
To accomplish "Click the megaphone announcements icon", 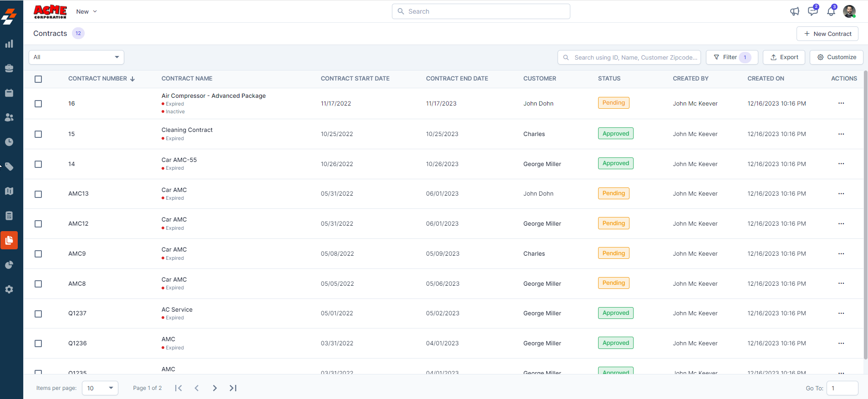I will [794, 11].
